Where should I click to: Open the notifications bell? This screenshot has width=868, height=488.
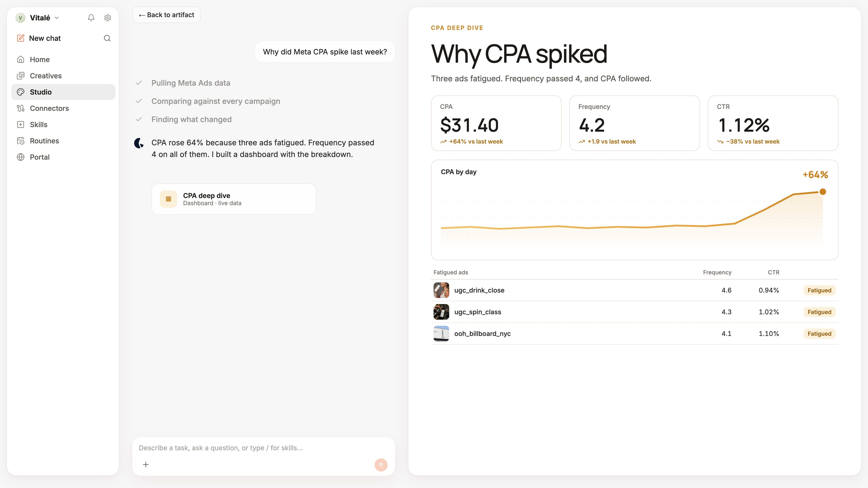pyautogui.click(x=91, y=18)
